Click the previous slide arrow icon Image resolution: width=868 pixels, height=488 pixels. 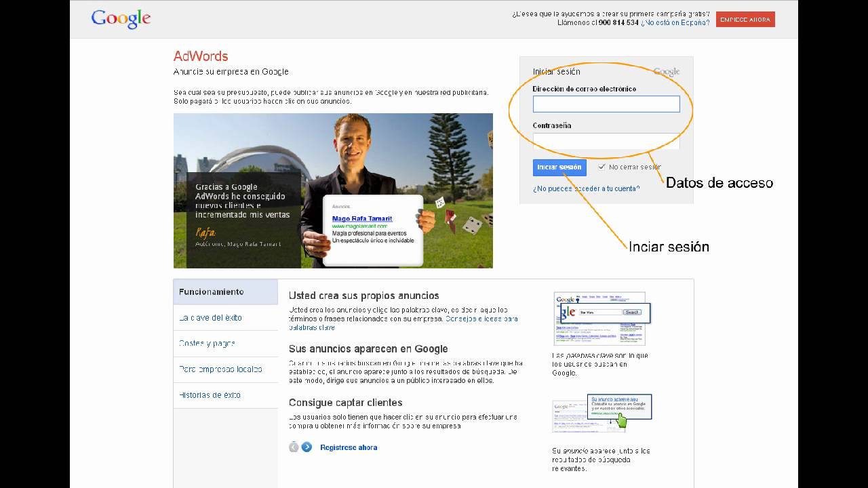pos(294,447)
